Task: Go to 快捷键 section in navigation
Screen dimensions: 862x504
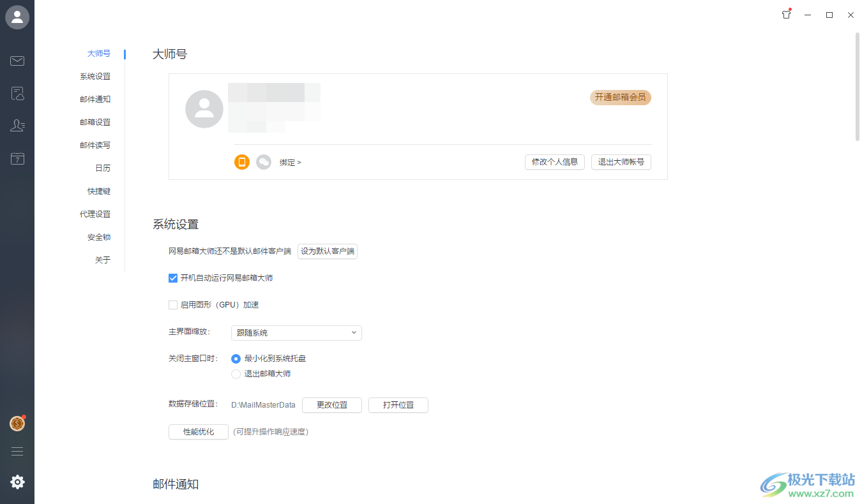Action: [x=99, y=191]
